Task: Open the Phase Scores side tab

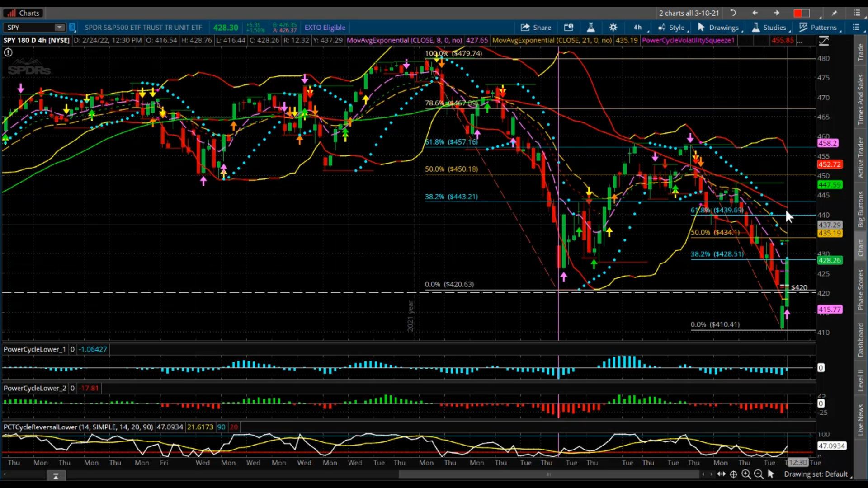Action: [860, 289]
